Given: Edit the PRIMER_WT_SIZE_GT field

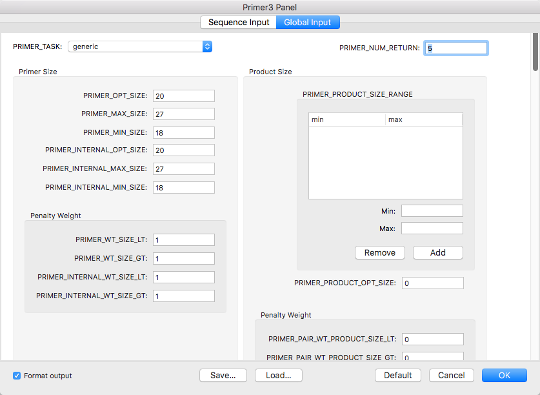Looking at the screenshot, I should point(184,258).
